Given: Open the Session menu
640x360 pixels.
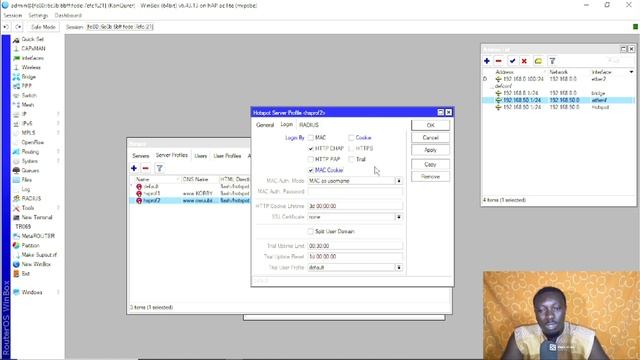Looking at the screenshot, I should point(13,16).
